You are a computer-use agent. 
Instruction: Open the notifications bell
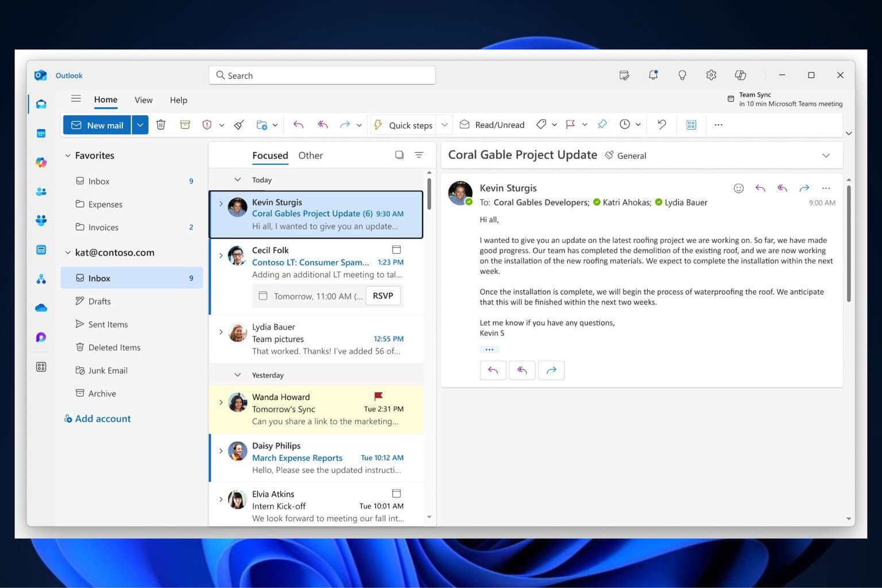tap(653, 75)
